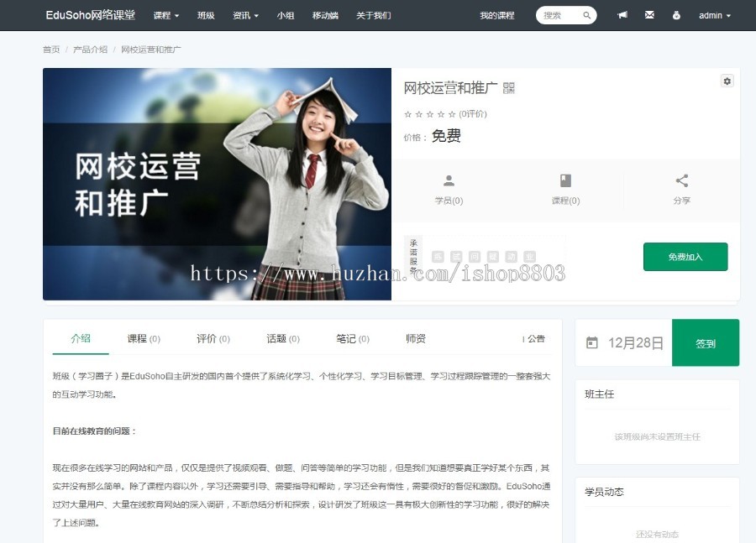Expand the 课程 dropdown in navbar
Screen dimensions: 756x543
(166, 15)
